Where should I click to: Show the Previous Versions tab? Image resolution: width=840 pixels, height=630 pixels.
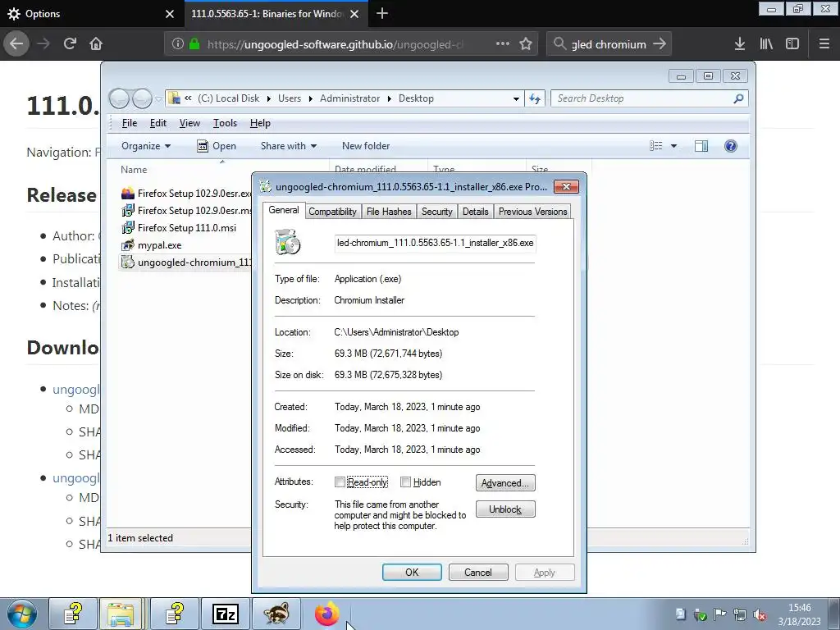pyautogui.click(x=532, y=212)
